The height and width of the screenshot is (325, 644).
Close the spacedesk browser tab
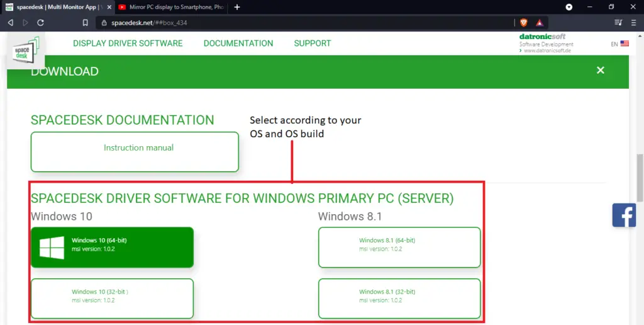[x=109, y=7]
